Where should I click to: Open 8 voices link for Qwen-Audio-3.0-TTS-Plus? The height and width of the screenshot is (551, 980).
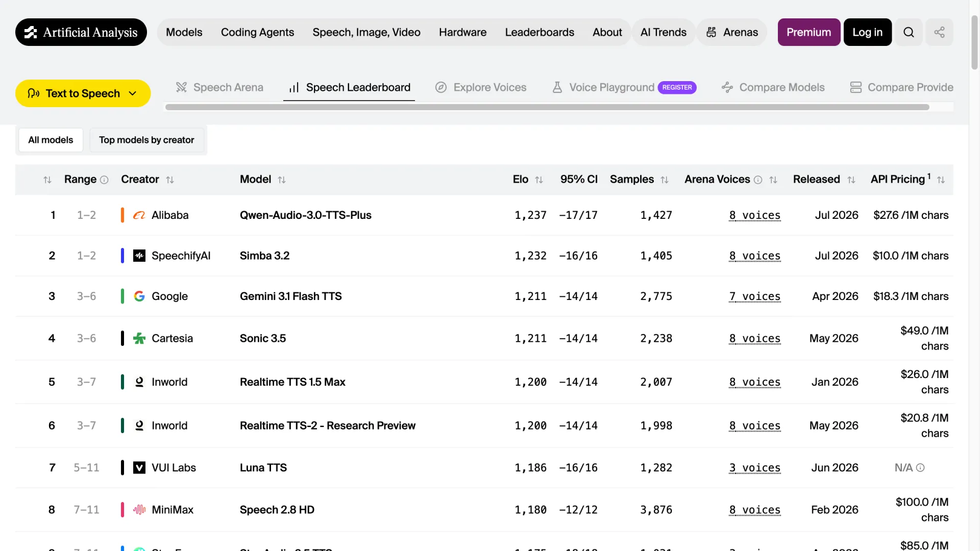click(755, 215)
